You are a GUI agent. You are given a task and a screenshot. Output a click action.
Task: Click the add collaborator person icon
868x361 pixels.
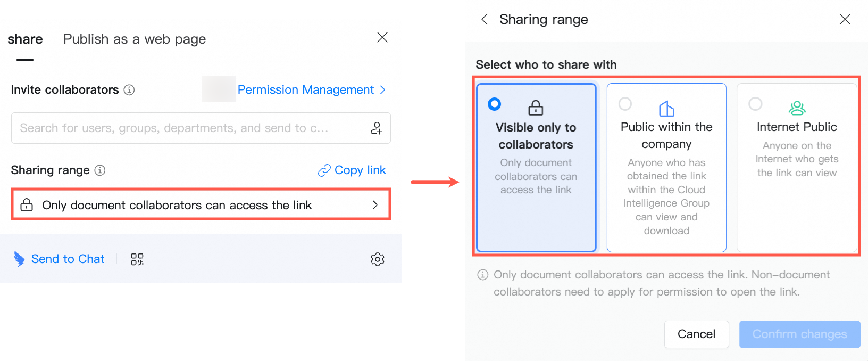(x=377, y=128)
